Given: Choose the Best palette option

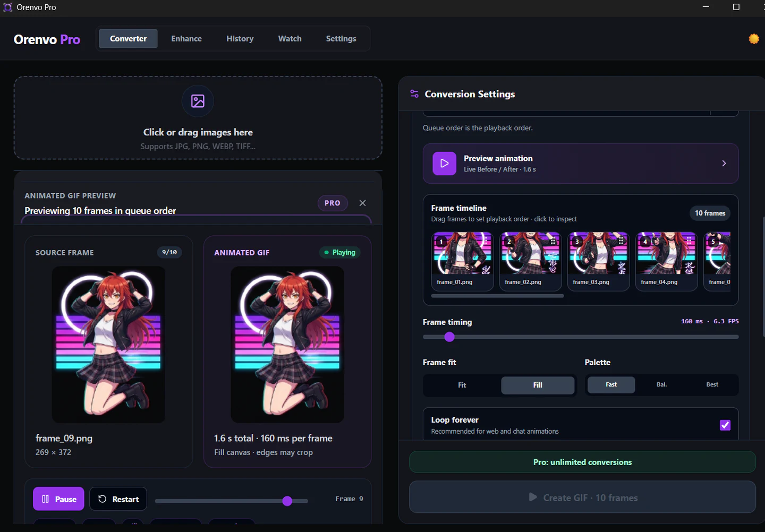Looking at the screenshot, I should click(712, 384).
